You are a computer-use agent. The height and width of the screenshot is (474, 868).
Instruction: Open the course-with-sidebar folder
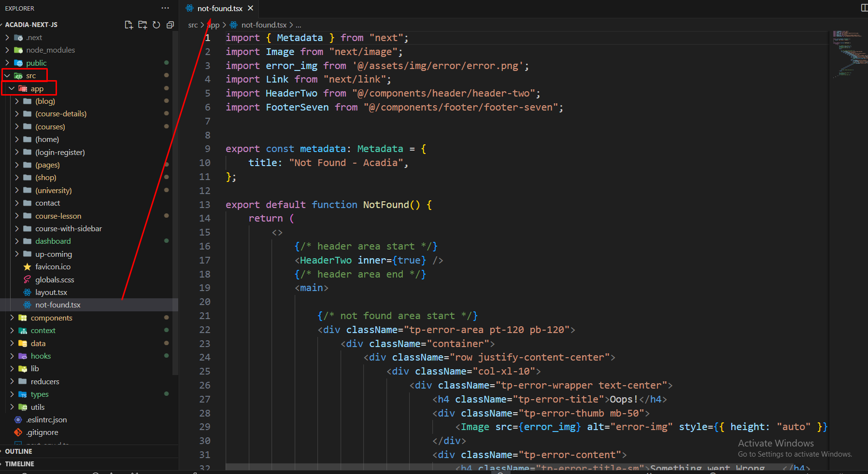(x=68, y=229)
